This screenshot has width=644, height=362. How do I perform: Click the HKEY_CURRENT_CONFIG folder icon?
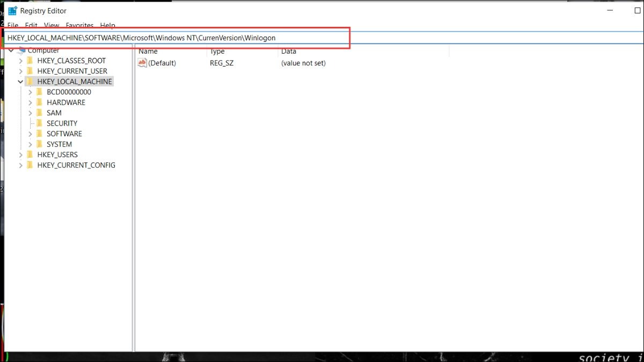pyautogui.click(x=30, y=165)
